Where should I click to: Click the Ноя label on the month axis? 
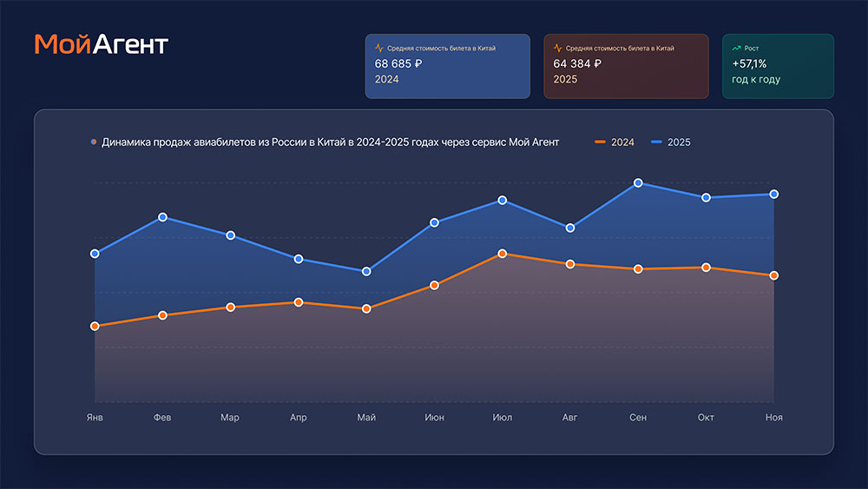773,418
